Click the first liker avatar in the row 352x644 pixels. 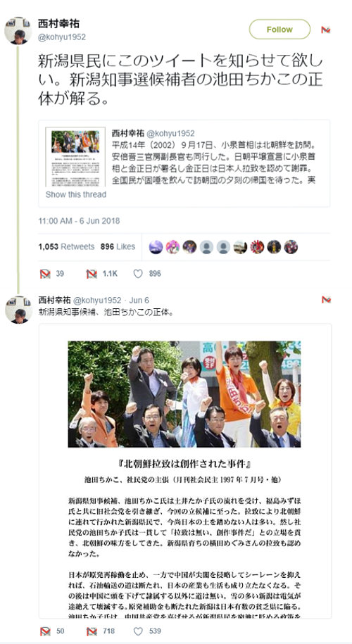point(156,247)
